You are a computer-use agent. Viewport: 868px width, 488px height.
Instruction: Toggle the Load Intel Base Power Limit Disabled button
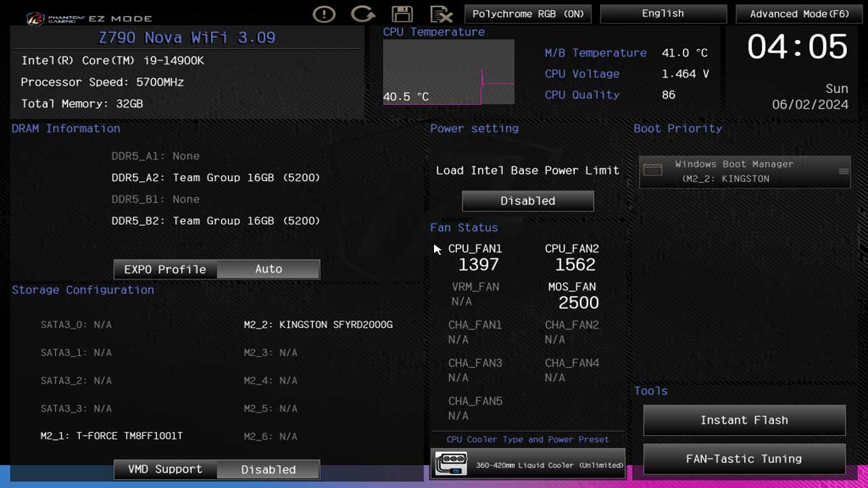point(528,201)
